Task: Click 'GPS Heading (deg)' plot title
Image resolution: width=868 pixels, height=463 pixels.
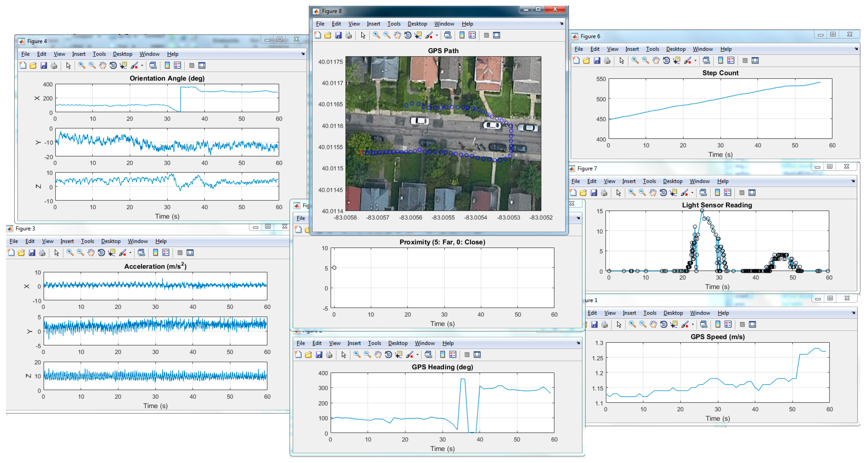Action: [442, 367]
